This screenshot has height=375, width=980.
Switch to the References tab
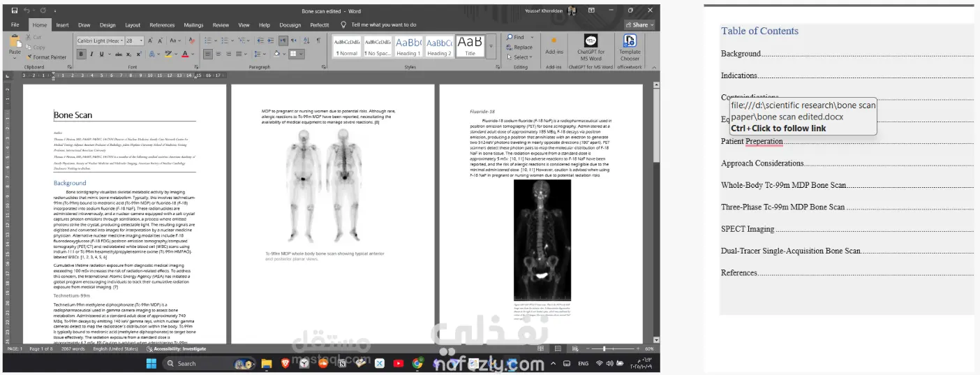(x=162, y=24)
